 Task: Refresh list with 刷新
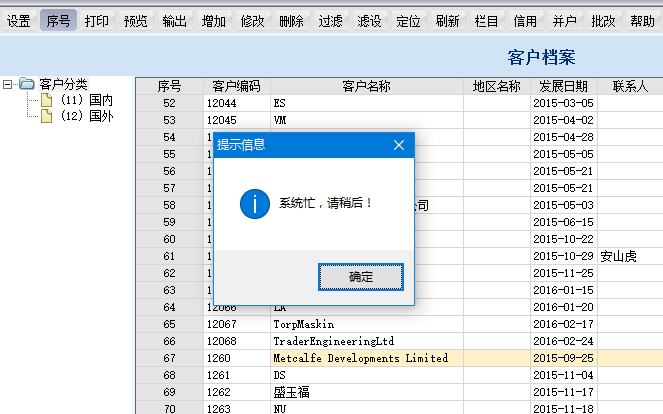447,20
